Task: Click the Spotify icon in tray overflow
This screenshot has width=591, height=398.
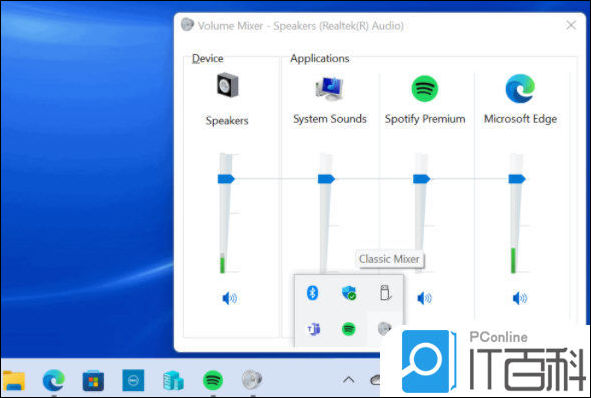Action: click(349, 329)
